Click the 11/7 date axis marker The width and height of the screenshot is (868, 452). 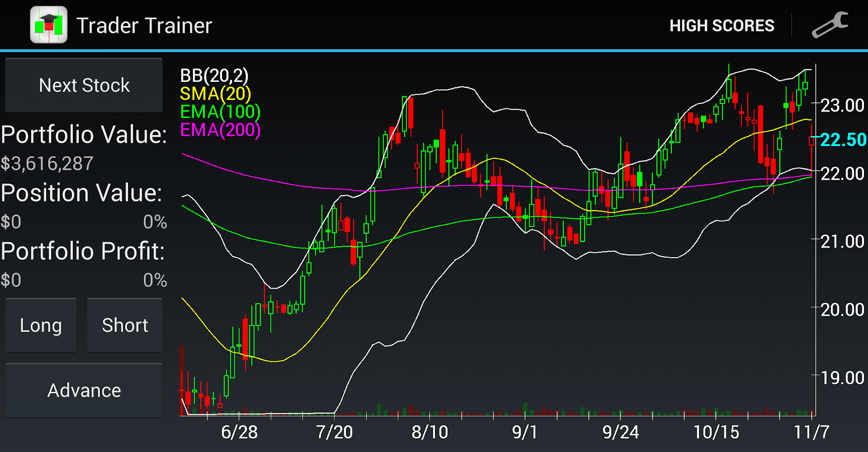coord(811,432)
